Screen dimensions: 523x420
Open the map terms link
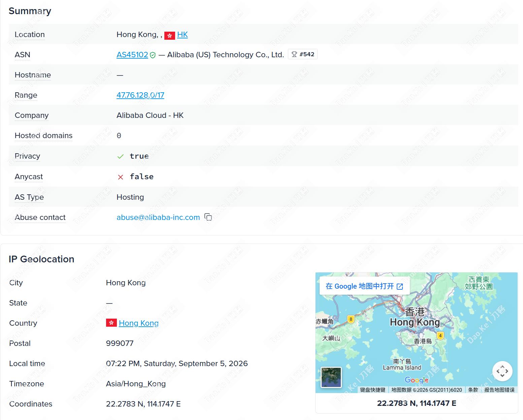473,390
